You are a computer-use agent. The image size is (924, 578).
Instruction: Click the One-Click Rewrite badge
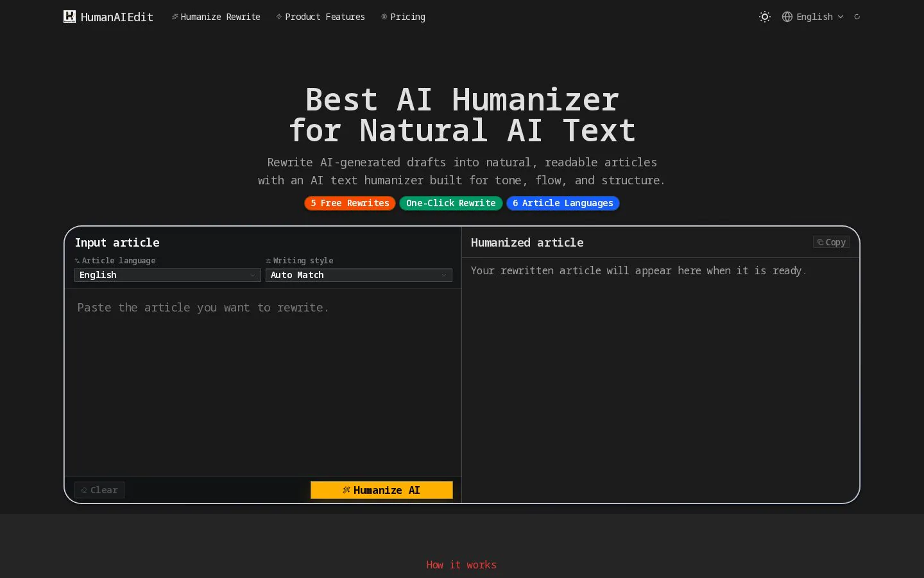[x=450, y=203]
